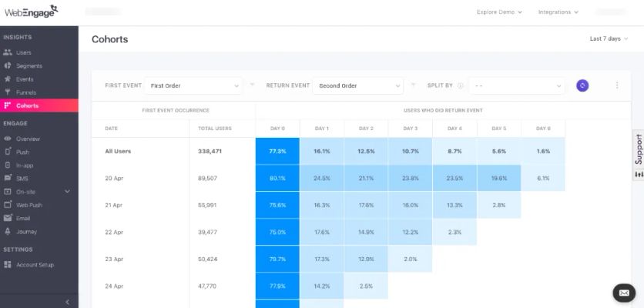Viewport: 644px width, 308px height.
Task: Click the TOTAL USERS column header
Action: point(215,128)
